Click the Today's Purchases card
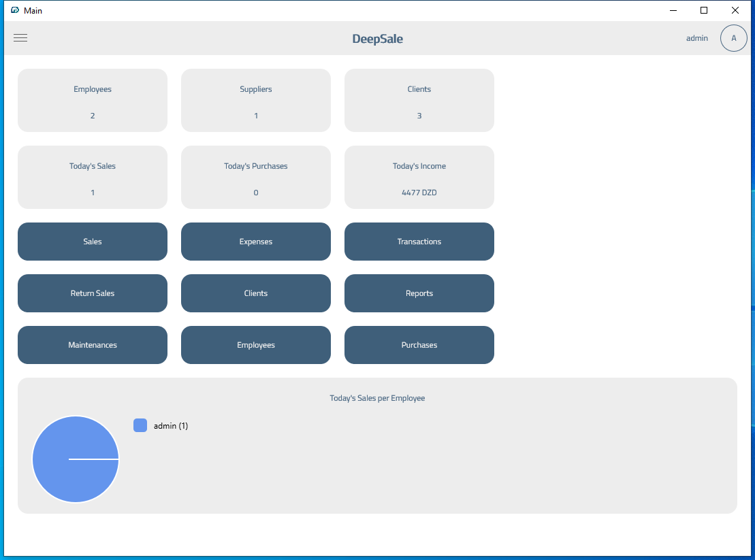The width and height of the screenshot is (755, 560). 256,177
